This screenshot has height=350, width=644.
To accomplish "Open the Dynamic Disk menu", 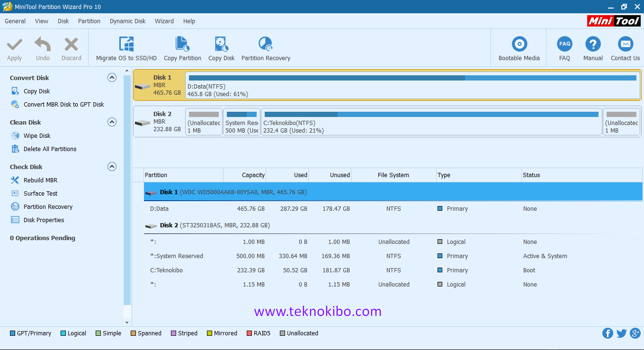I will coord(127,21).
